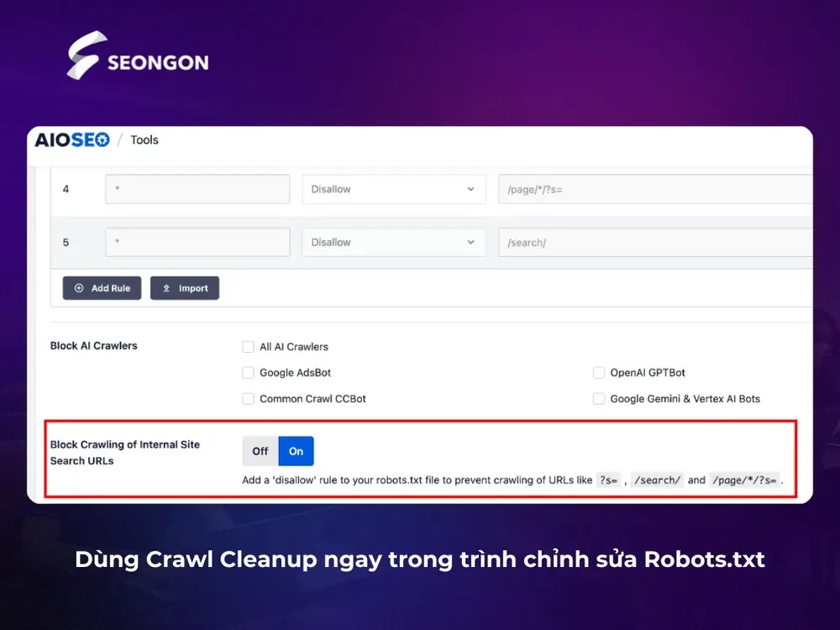Check Google Gemini & Vertex AI Bots
This screenshot has height=630, width=840.
tap(599, 398)
